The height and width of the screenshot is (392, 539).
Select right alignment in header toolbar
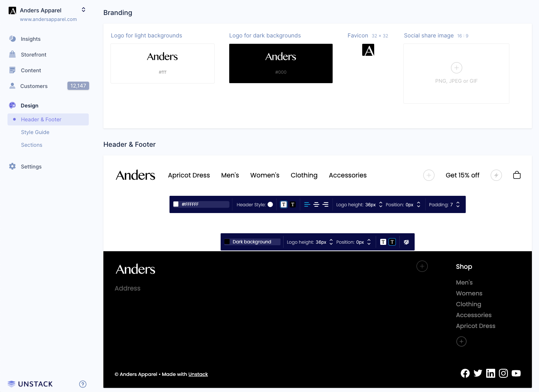tap(325, 204)
